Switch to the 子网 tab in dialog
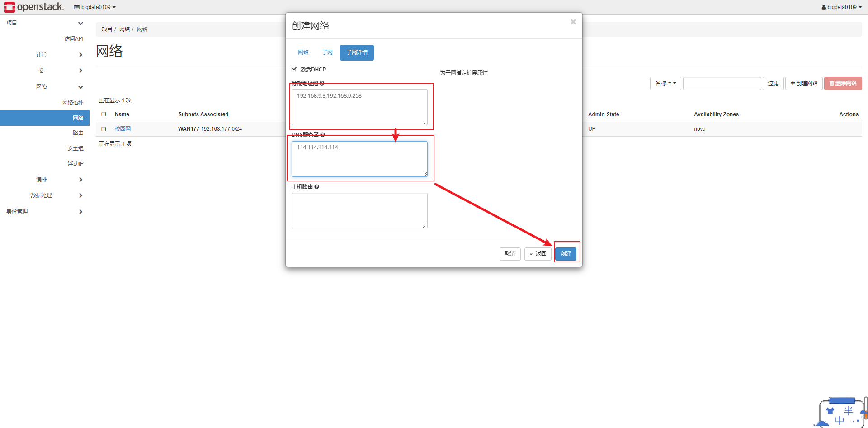868x428 pixels. point(327,52)
